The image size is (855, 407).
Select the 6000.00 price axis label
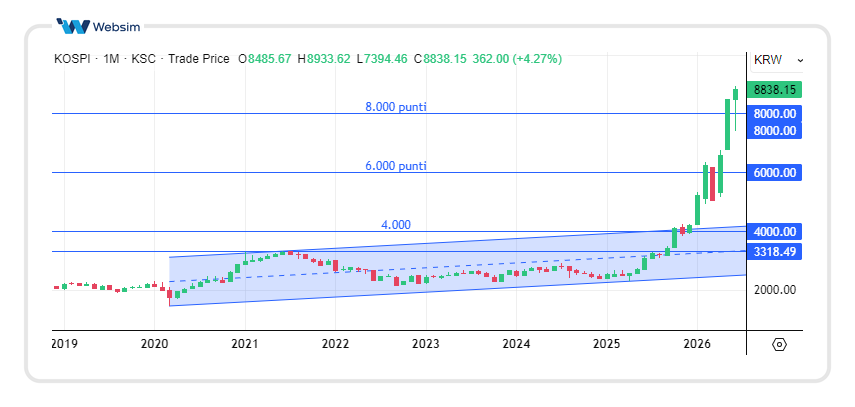coord(775,173)
